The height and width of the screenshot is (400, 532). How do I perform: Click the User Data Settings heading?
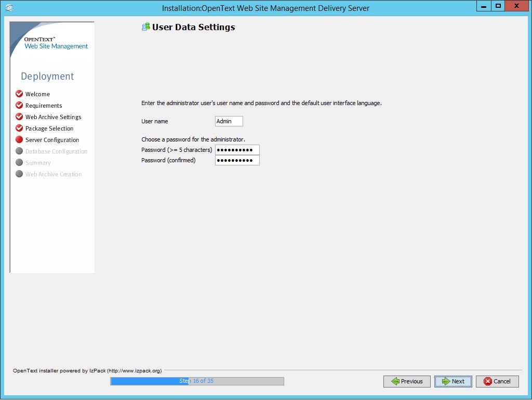click(193, 27)
